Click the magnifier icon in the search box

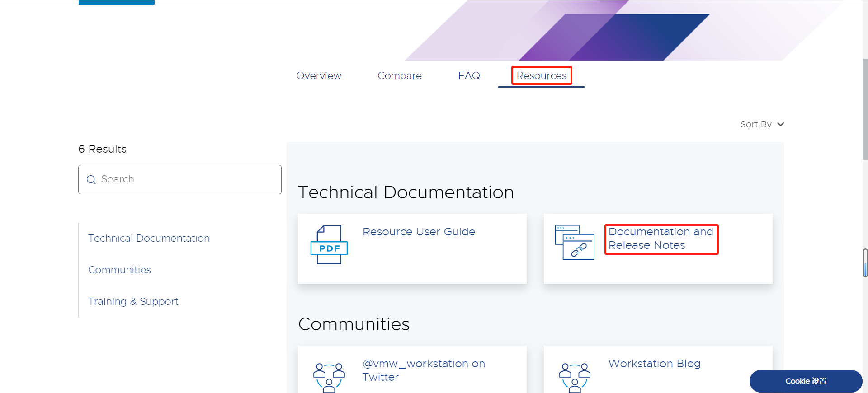coord(91,180)
